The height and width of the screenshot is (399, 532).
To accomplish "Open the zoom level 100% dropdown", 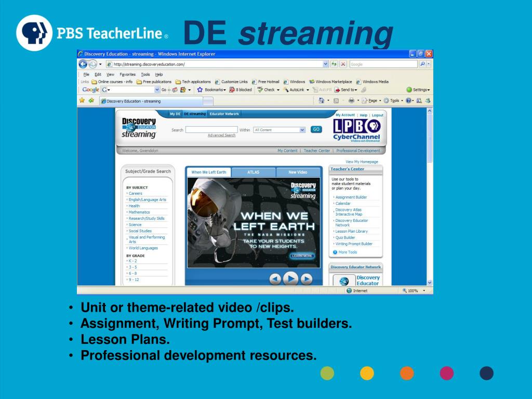I will coord(424,291).
